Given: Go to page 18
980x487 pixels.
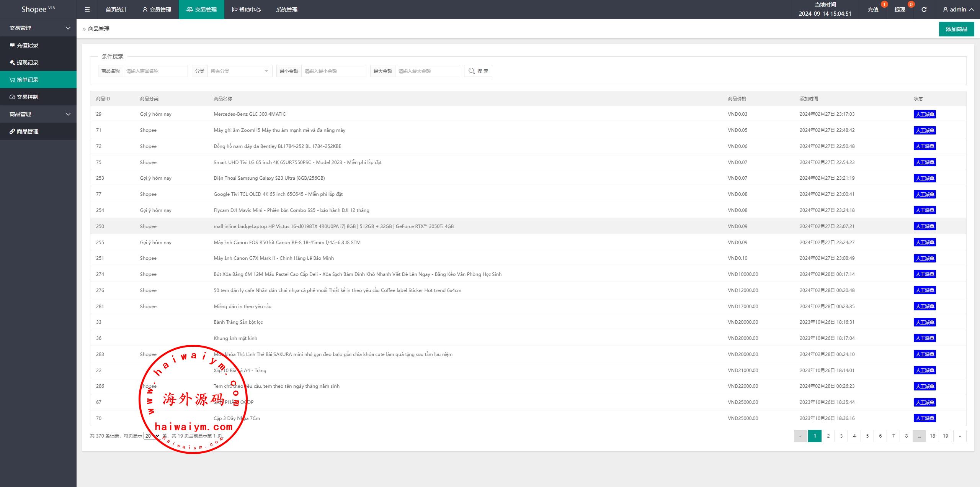Looking at the screenshot, I should click(932, 436).
